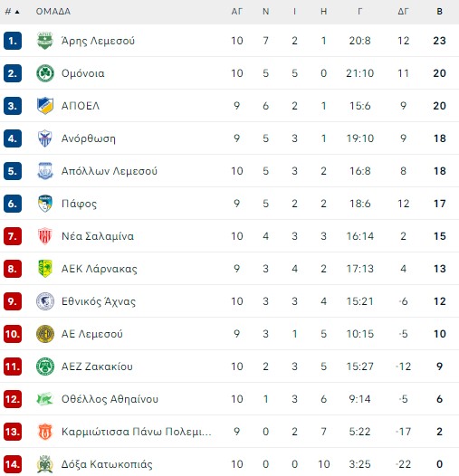Sort by ΑΓ matches played header

pyautogui.click(x=236, y=12)
